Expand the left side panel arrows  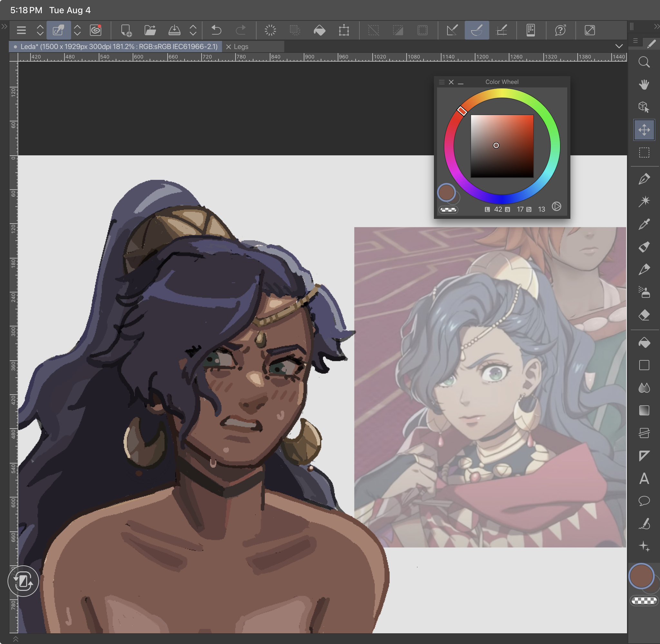5,26
